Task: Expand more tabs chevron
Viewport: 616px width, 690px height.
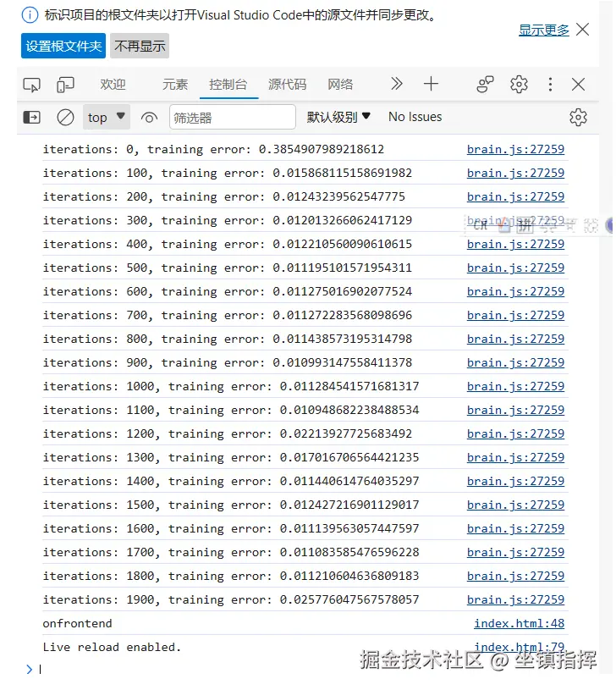Action: 397,84
